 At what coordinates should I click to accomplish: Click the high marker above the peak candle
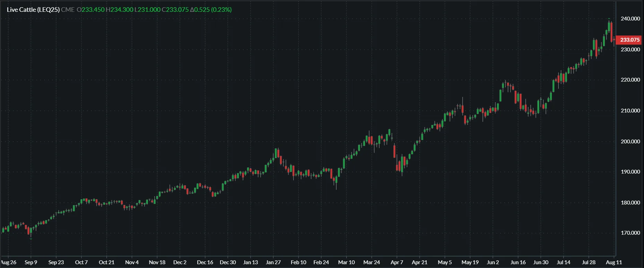click(609, 19)
